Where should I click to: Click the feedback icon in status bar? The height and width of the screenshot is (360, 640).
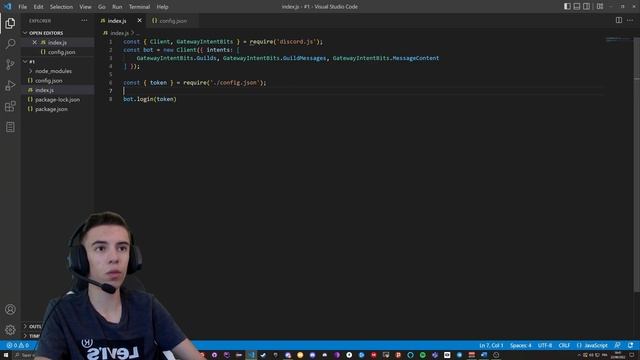(618, 345)
